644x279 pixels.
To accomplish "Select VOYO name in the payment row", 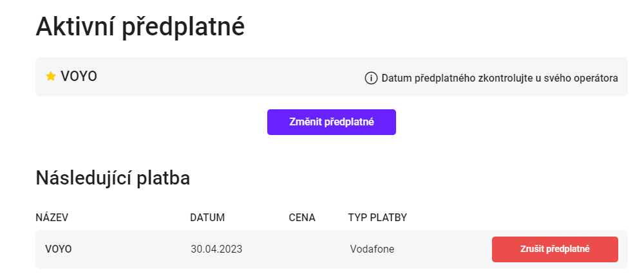I will 59,249.
